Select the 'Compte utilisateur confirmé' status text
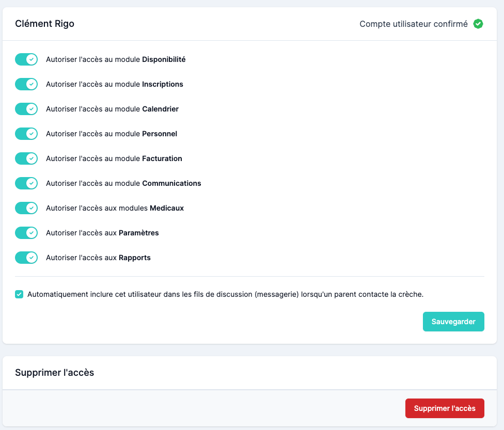This screenshot has width=504, height=430. tap(413, 24)
